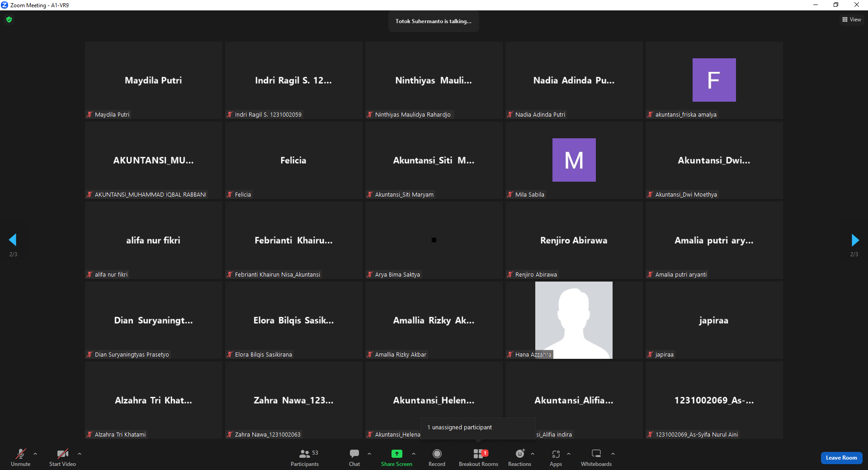The width and height of the screenshot is (868, 470).
Task: Open video options arrow beside Start Video
Action: pos(80,454)
